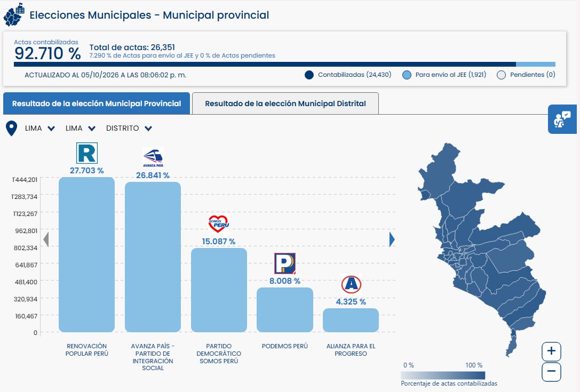The height and width of the screenshot is (392, 580).
Task: Click the 15.087 % value
Action: tap(219, 242)
